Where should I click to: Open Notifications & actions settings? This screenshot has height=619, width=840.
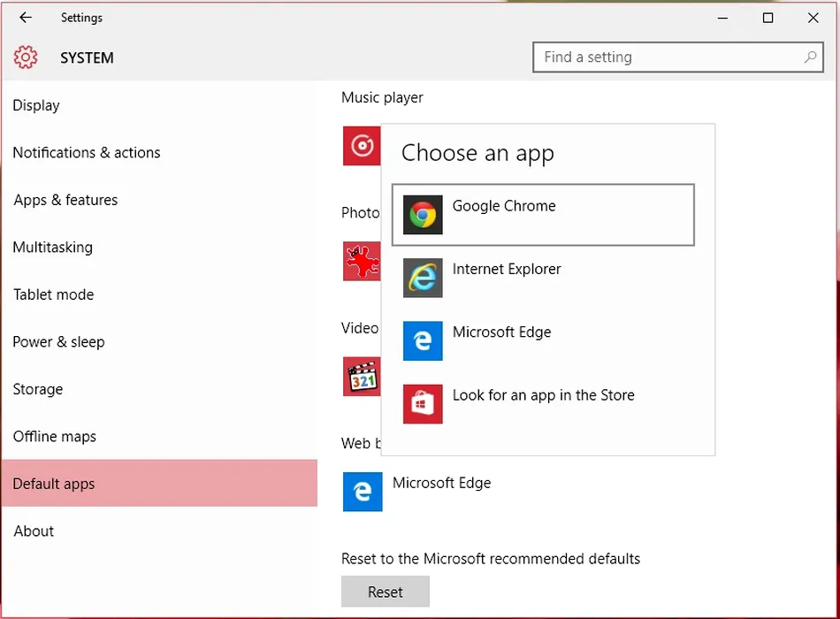click(x=87, y=153)
